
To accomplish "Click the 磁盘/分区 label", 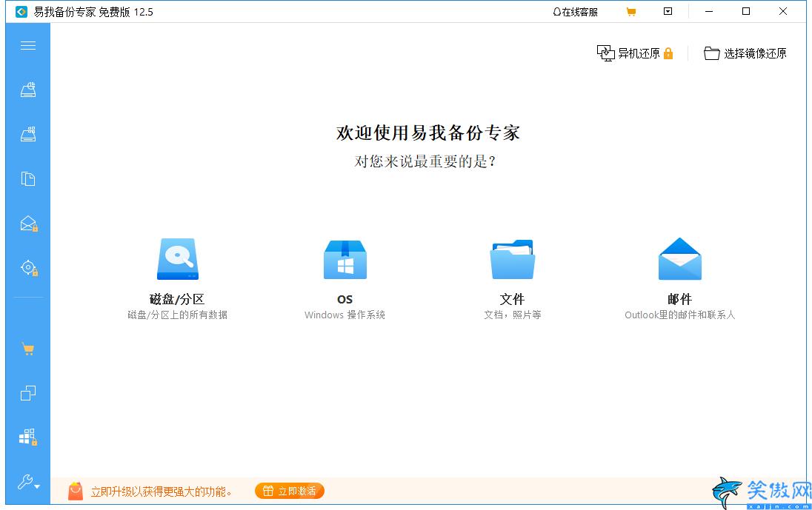I will tap(177, 299).
